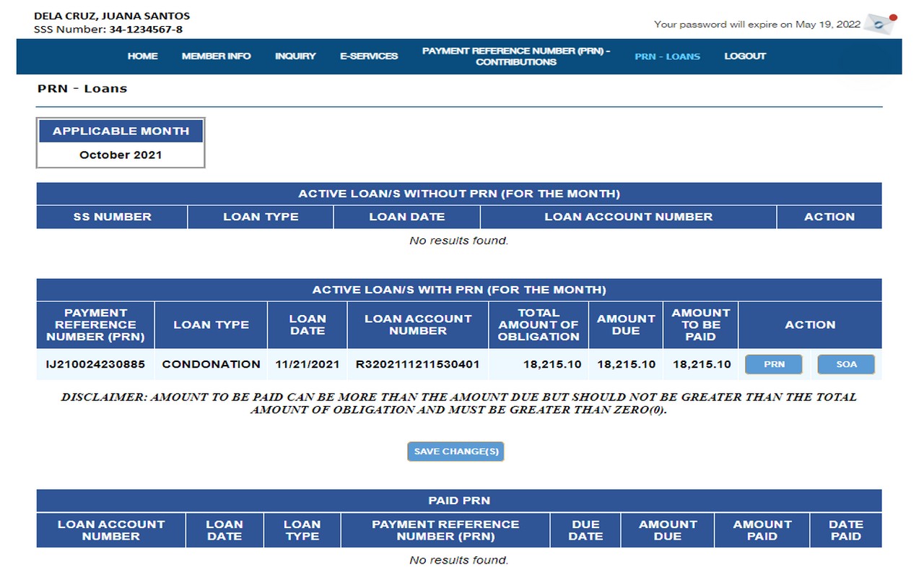Screen dimensions: 924x578
Task: Click the PRN button for the condonation loan
Action: pos(773,364)
